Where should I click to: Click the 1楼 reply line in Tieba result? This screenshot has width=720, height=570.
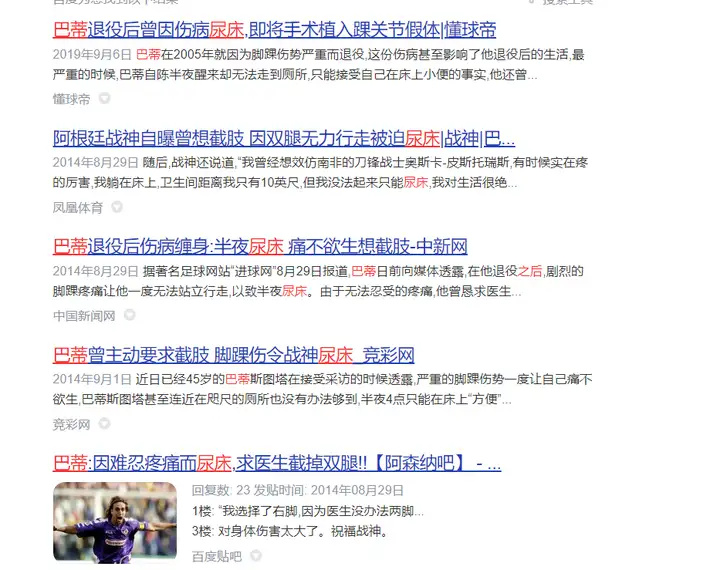tap(308, 511)
